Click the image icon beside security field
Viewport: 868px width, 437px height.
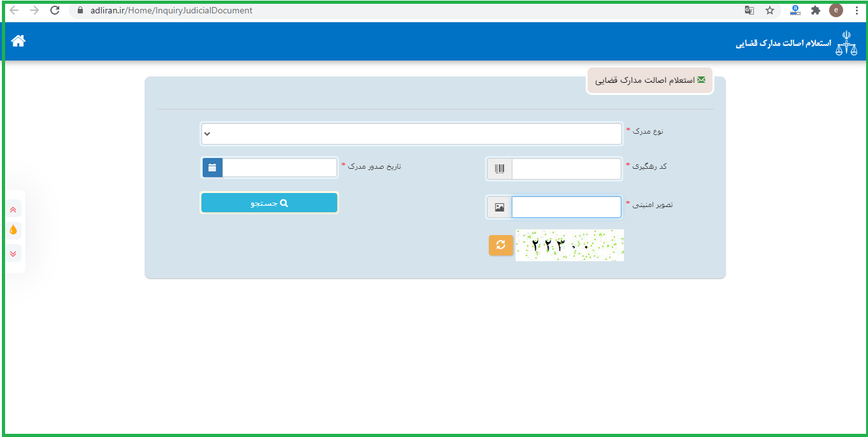[x=500, y=207]
